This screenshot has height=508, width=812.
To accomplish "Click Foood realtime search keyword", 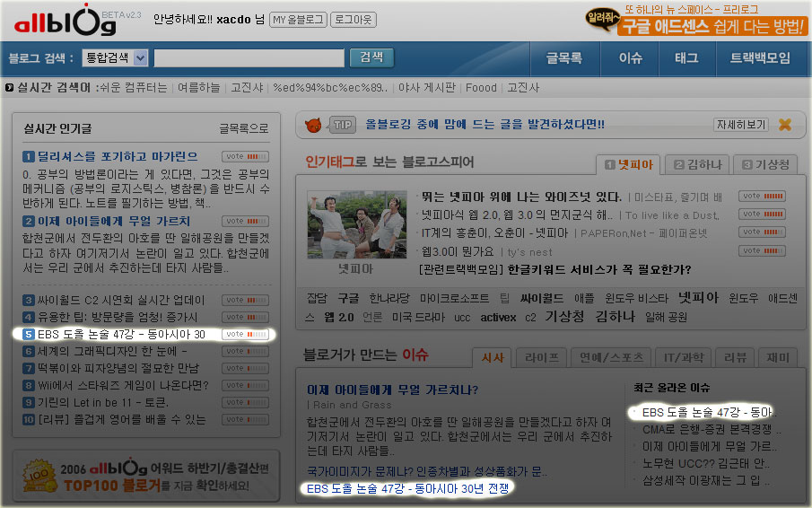I will click(481, 88).
